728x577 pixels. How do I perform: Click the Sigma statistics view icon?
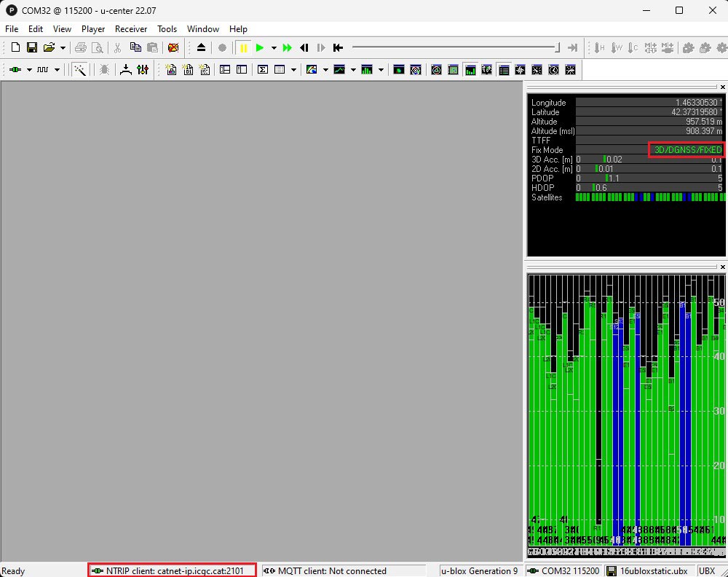[x=263, y=70]
